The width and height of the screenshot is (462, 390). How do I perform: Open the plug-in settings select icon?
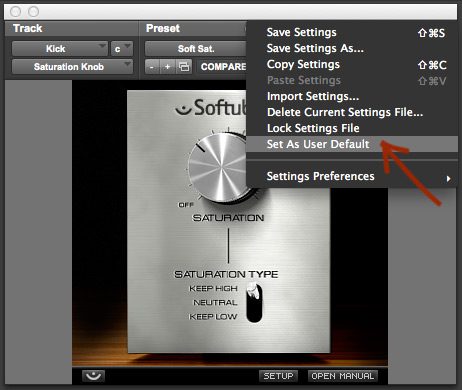click(x=184, y=67)
